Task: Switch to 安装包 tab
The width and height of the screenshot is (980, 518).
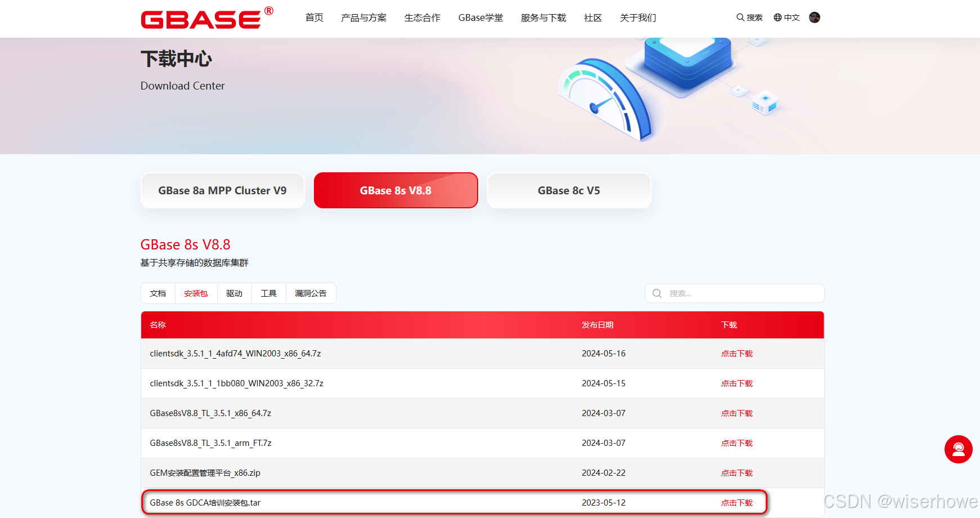Action: pos(196,293)
